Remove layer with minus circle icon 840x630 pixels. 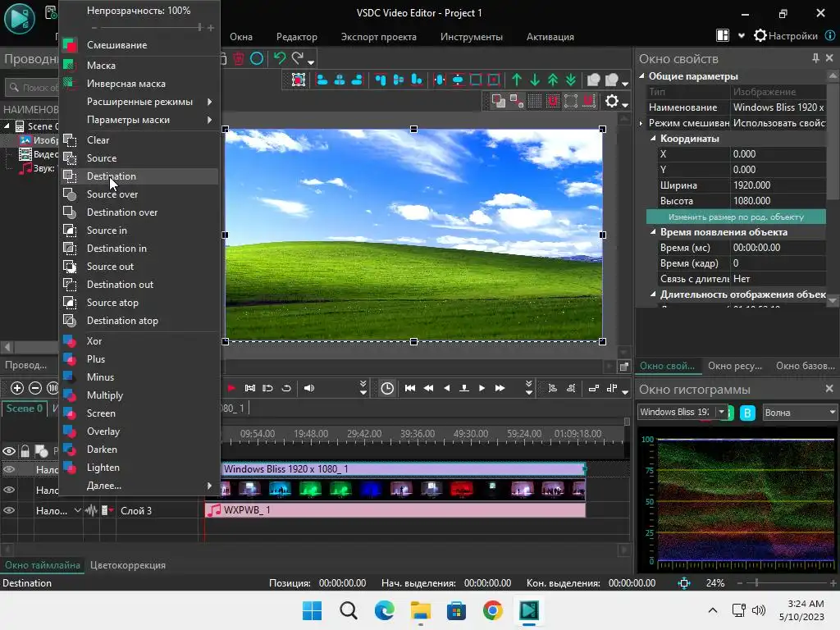[x=35, y=388]
